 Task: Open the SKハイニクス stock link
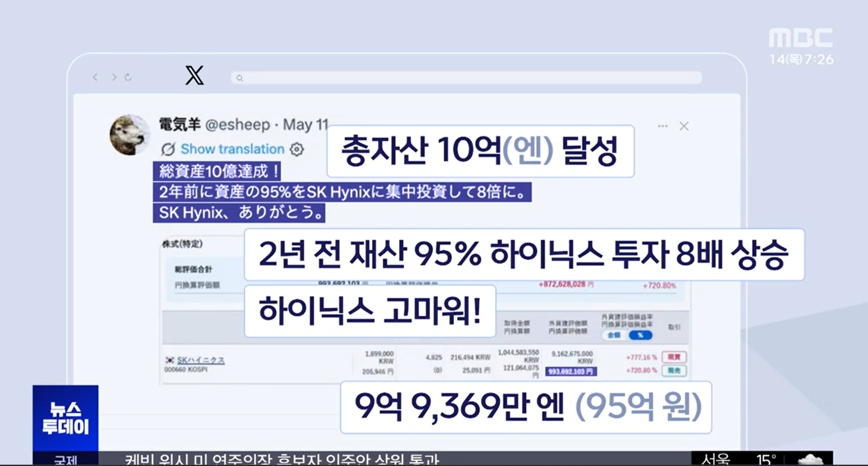pos(201,360)
